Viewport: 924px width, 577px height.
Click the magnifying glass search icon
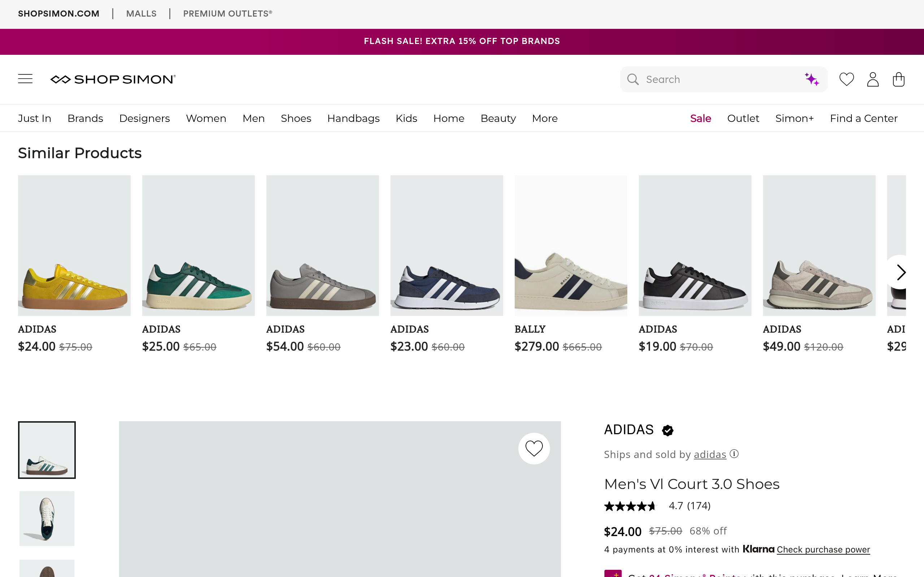click(633, 79)
